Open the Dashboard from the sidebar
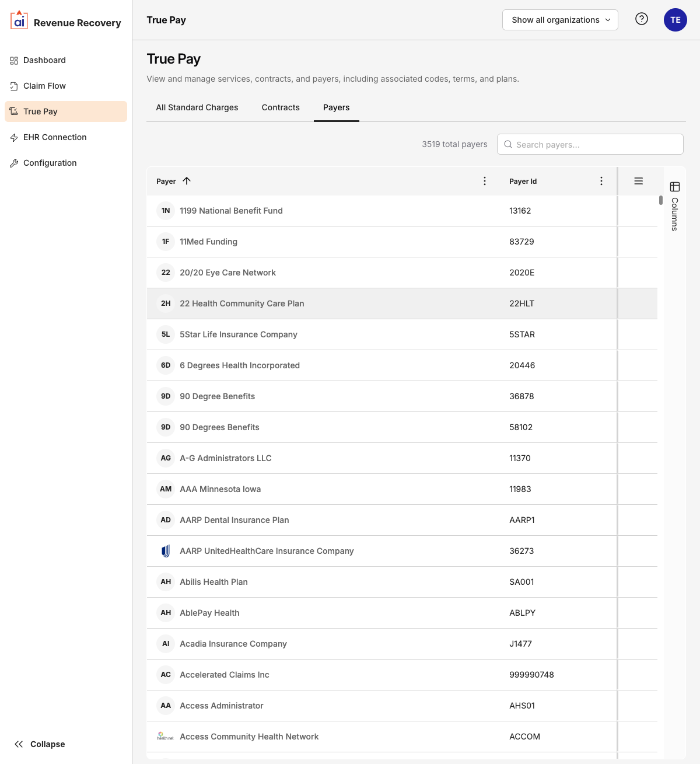The height and width of the screenshot is (764, 700). click(x=44, y=60)
